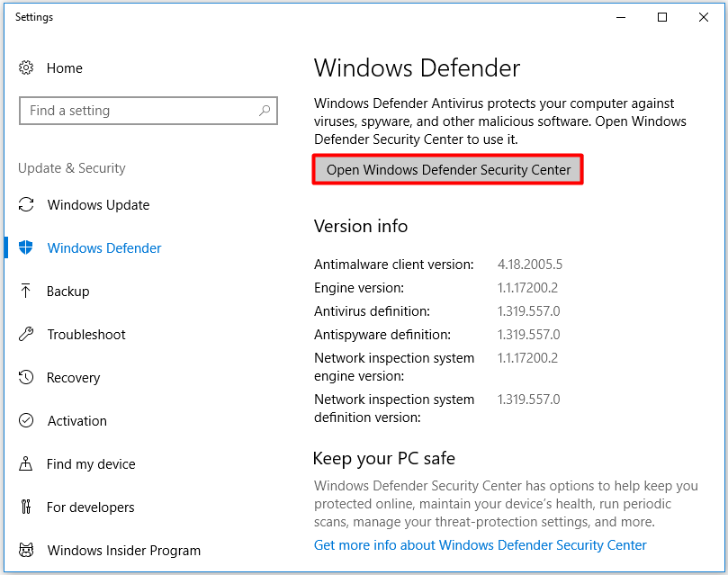Click the Windows Defender shield icon

(26, 247)
